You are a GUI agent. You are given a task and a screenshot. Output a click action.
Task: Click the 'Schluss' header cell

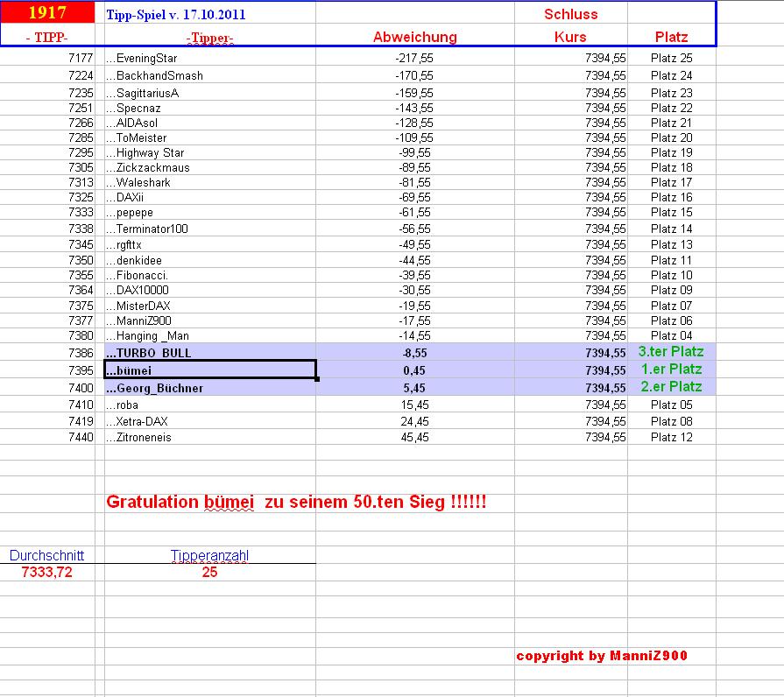571,14
